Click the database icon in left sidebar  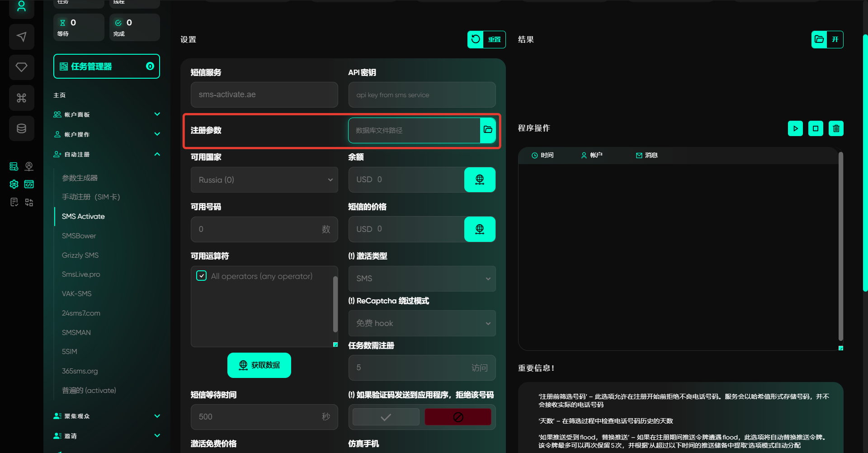coord(21,129)
